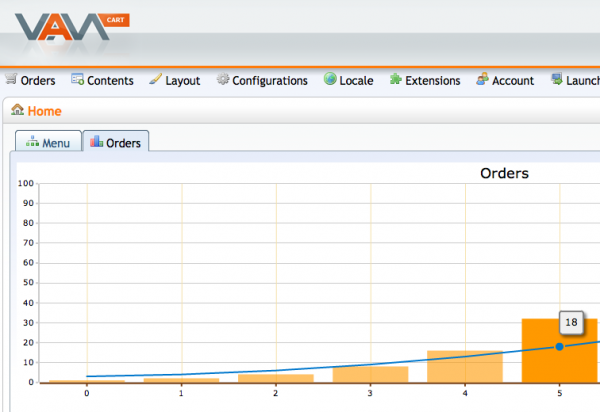Click the bar above x-axis value 2
The width and height of the screenshot is (600, 412).
click(276, 378)
